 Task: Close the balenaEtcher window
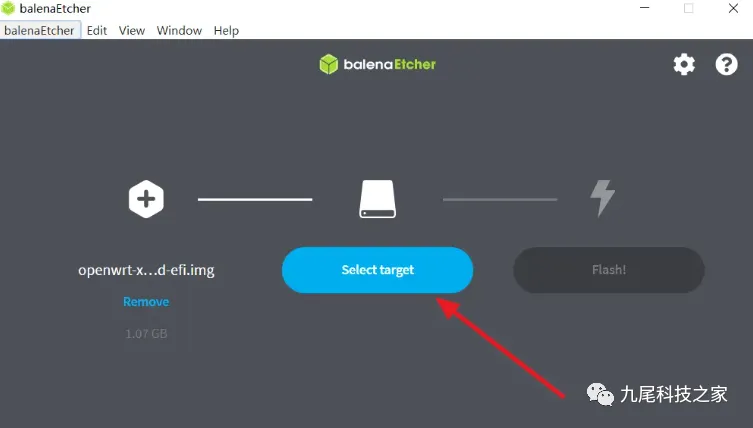(x=733, y=8)
